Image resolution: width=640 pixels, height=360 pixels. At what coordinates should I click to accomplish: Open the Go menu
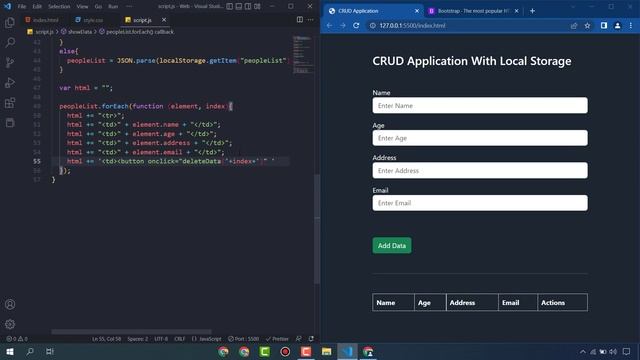click(x=98, y=7)
